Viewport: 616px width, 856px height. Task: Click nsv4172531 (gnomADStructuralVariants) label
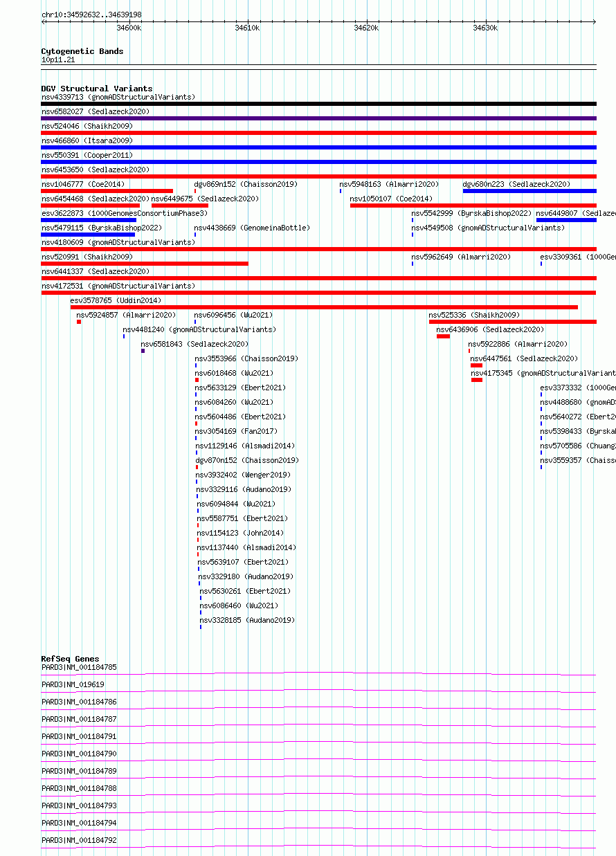pos(118,286)
